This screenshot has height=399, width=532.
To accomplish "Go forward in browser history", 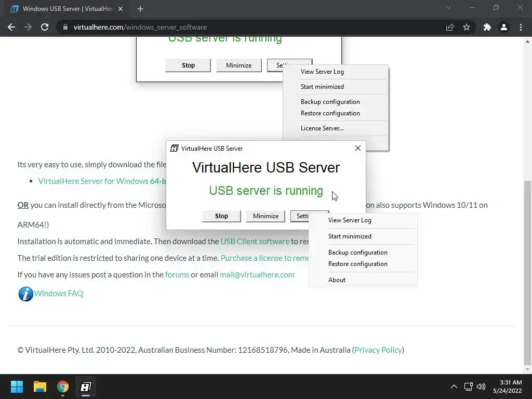I will coord(28,27).
